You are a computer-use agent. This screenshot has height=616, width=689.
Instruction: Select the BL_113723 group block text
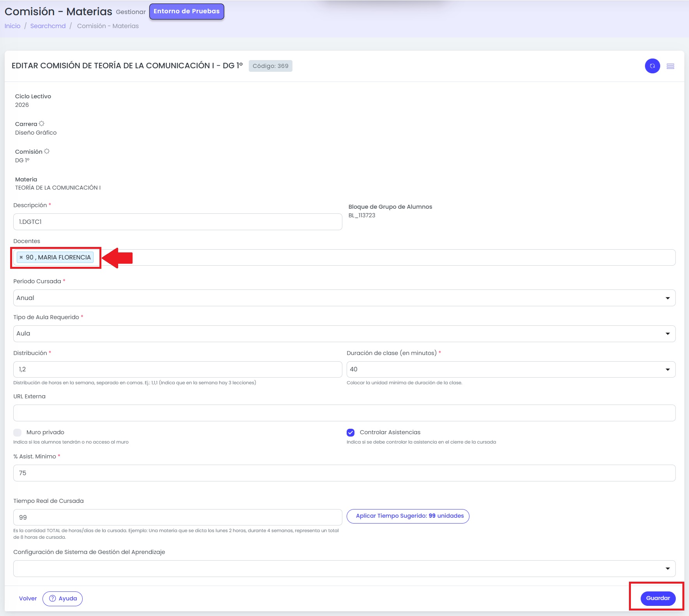pos(362,215)
